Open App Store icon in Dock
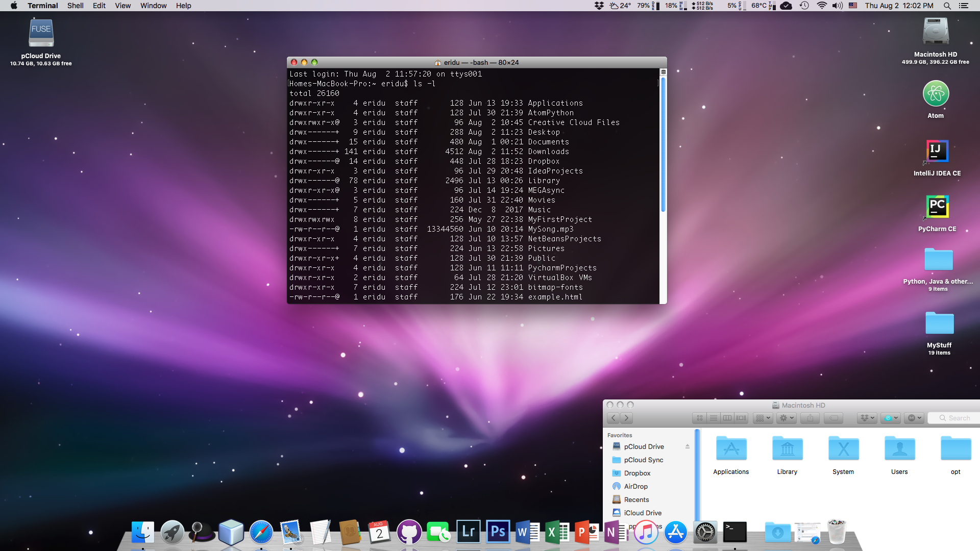This screenshot has height=551, width=980. tap(675, 533)
